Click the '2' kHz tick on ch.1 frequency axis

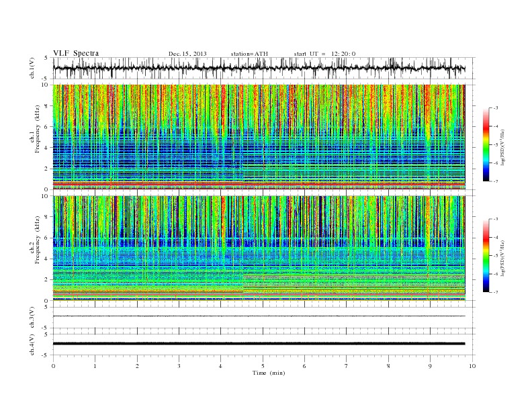tap(47, 169)
